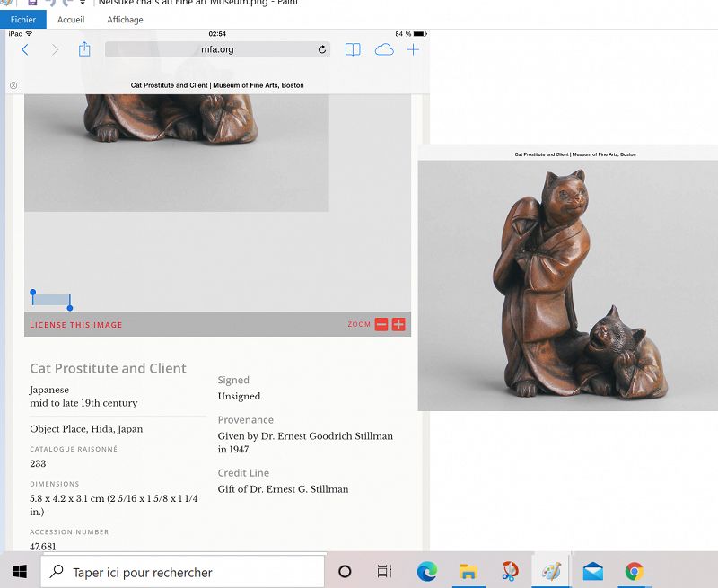
Task: Click Given by Dr. Ernest Goodrich Stillman
Action: point(305,436)
